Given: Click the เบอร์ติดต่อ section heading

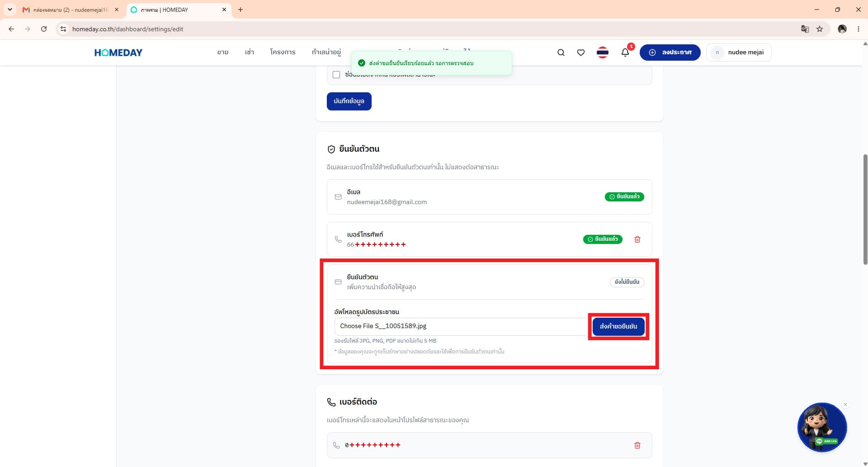Looking at the screenshot, I should click(358, 402).
